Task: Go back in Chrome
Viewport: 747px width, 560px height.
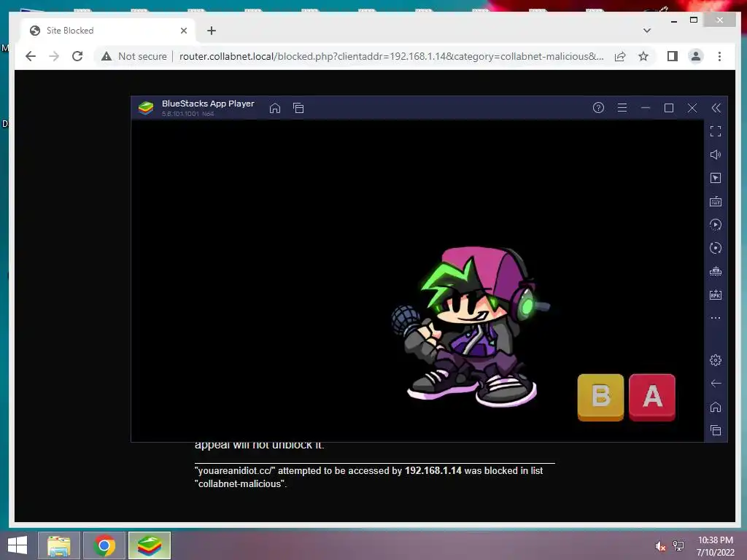Action: coord(31,56)
